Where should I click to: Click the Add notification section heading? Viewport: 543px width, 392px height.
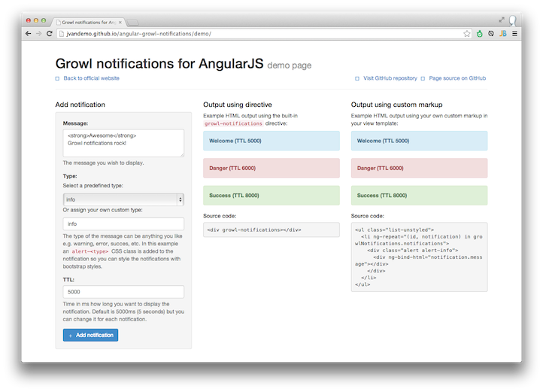(80, 105)
